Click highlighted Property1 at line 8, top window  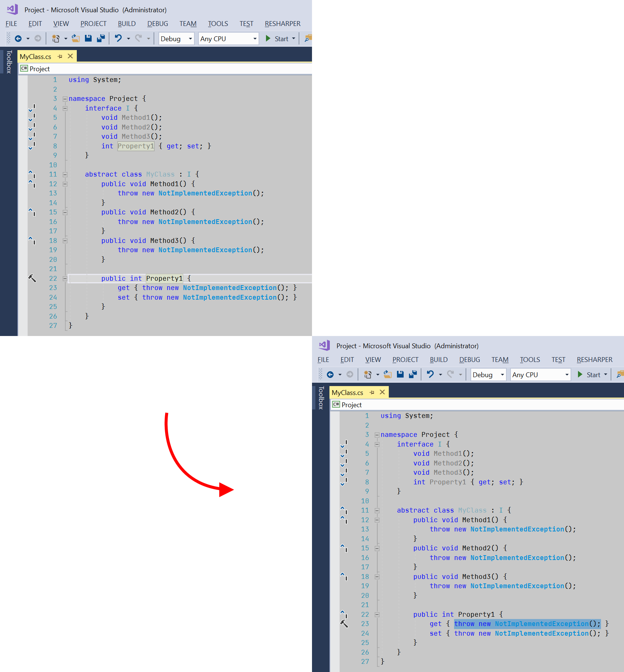[136, 146]
